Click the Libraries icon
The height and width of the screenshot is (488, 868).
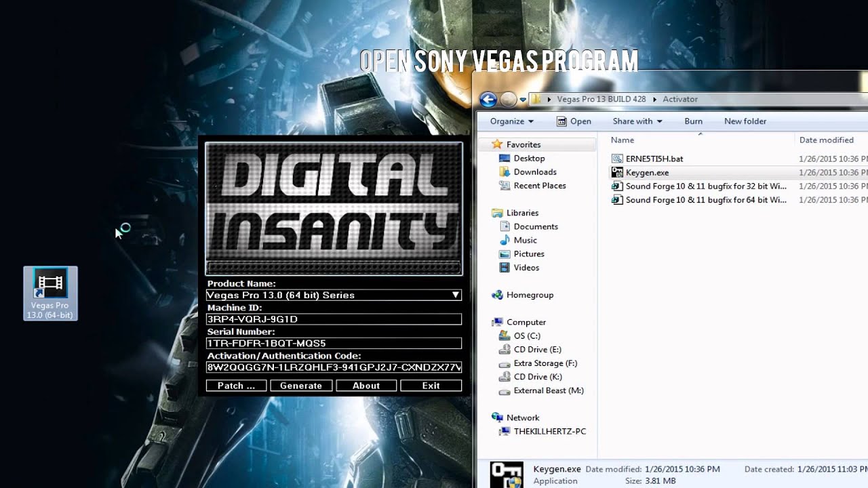click(x=497, y=213)
